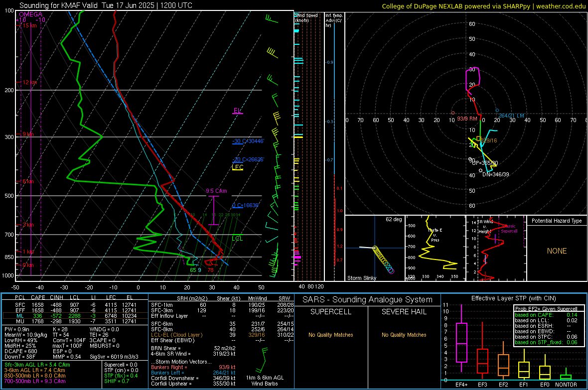Viewport: 588px width, 390px height.
Task: Select the MU parcel row label
Action: click(x=20, y=321)
